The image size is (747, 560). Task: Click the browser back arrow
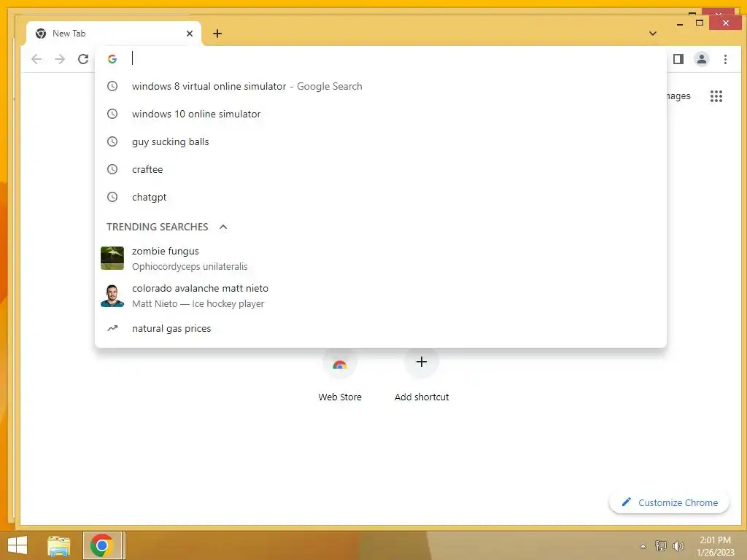pyautogui.click(x=36, y=59)
